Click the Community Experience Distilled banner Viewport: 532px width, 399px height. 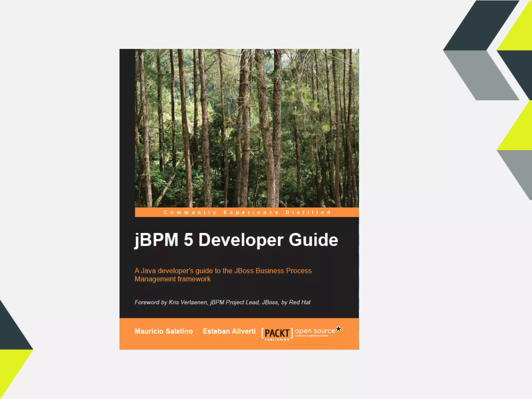coord(247,212)
